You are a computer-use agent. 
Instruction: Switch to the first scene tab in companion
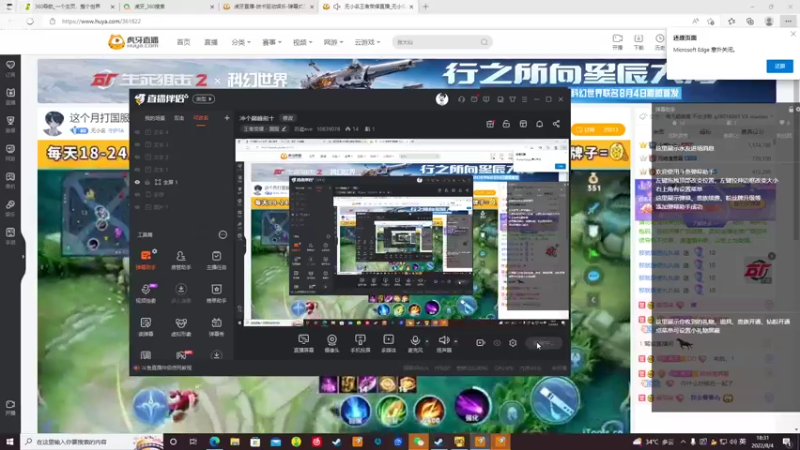155,118
